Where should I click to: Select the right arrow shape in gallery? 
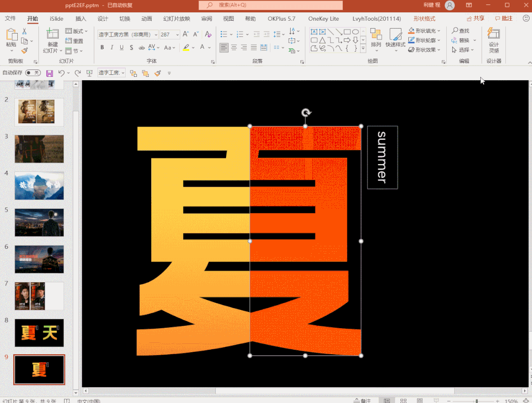click(x=347, y=40)
